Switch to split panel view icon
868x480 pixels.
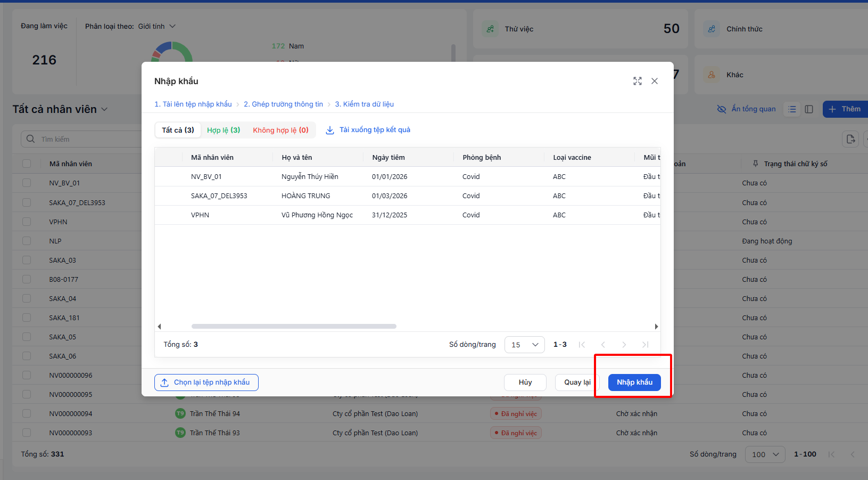[x=809, y=109]
